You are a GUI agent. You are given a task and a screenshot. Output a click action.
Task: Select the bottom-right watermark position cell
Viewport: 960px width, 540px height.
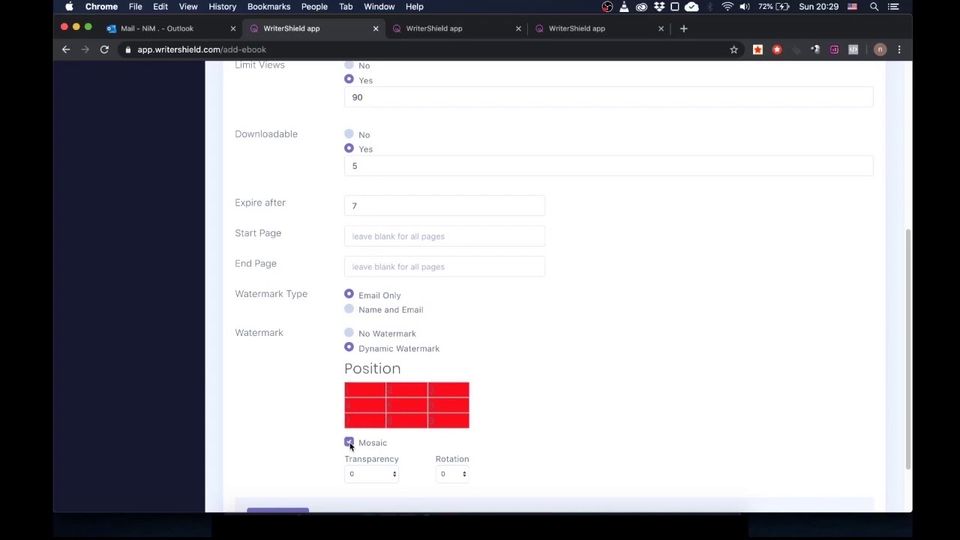point(449,421)
